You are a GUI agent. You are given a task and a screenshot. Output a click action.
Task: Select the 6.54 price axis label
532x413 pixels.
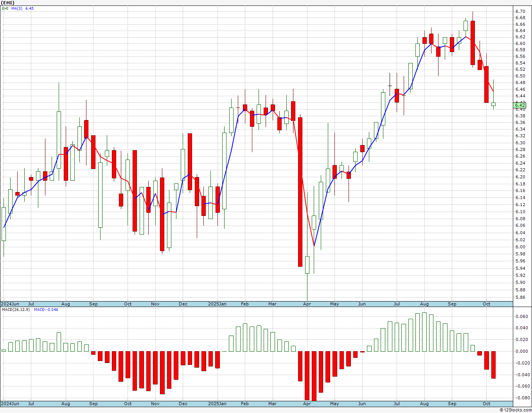click(520, 63)
